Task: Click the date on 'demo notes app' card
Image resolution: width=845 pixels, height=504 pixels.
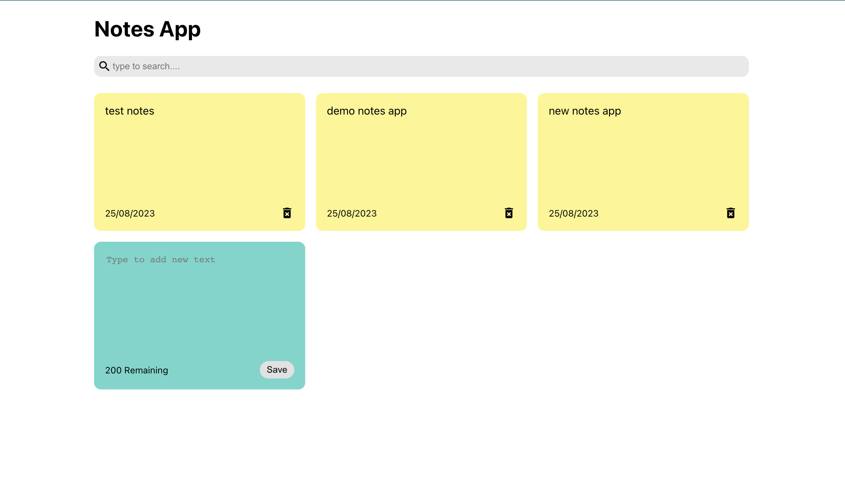Action: tap(352, 213)
